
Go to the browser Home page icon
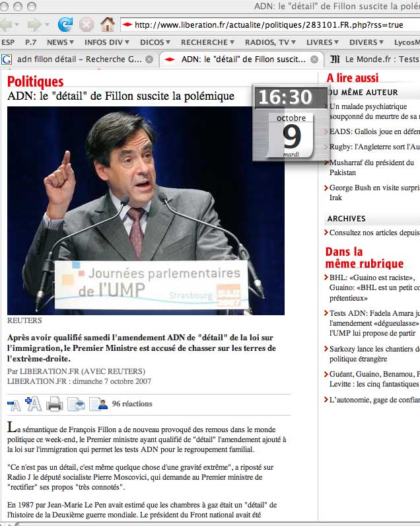pos(108,24)
